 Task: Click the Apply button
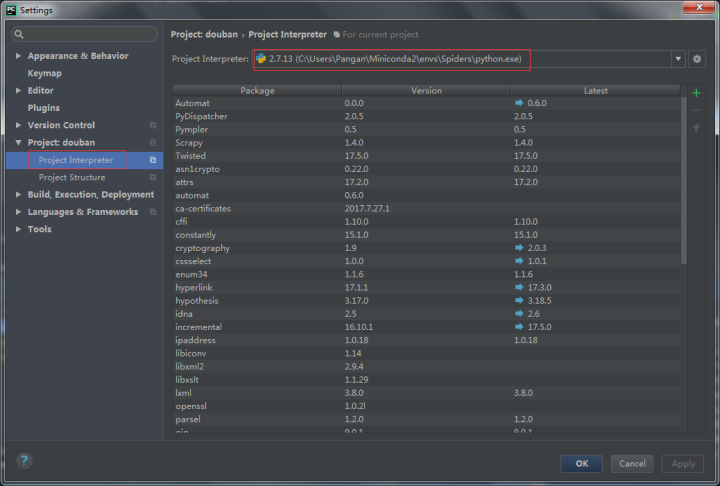[x=683, y=463]
